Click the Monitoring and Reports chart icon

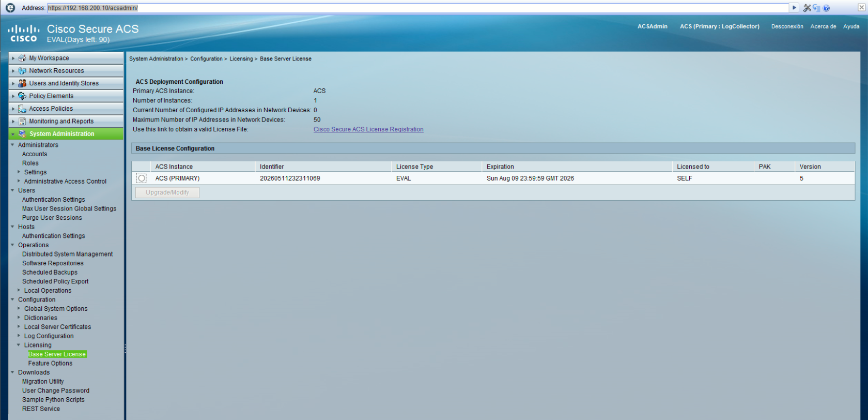(x=22, y=121)
